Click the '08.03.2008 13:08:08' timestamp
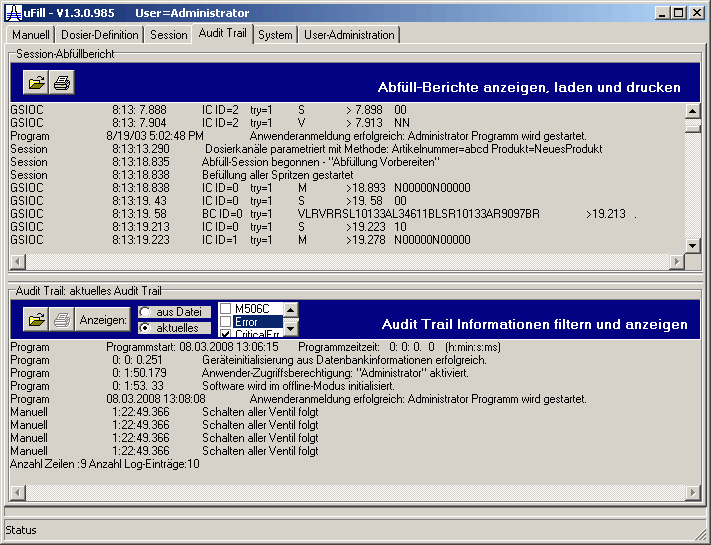 tap(156, 399)
